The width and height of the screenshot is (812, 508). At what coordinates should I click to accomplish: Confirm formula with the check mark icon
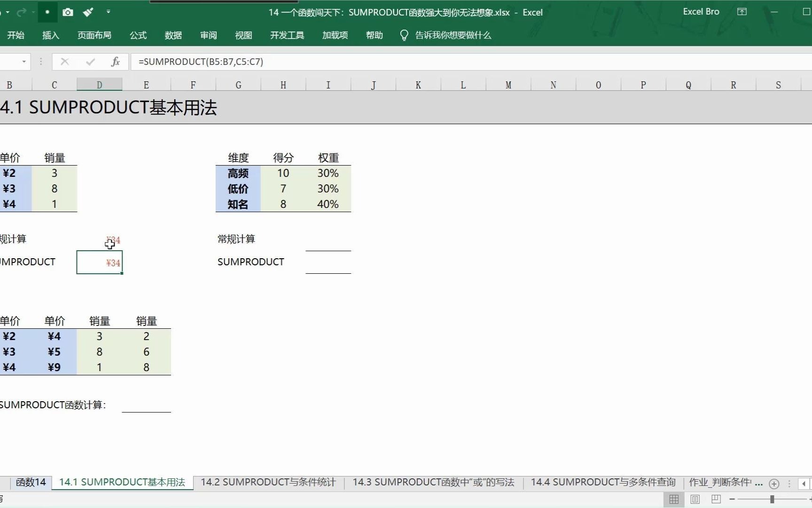click(x=90, y=62)
